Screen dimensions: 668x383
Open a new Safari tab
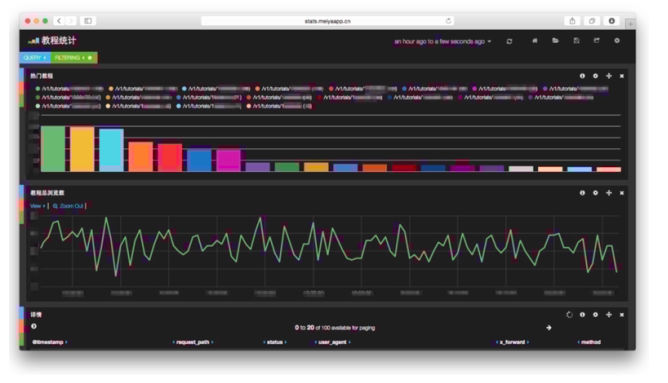click(x=631, y=24)
